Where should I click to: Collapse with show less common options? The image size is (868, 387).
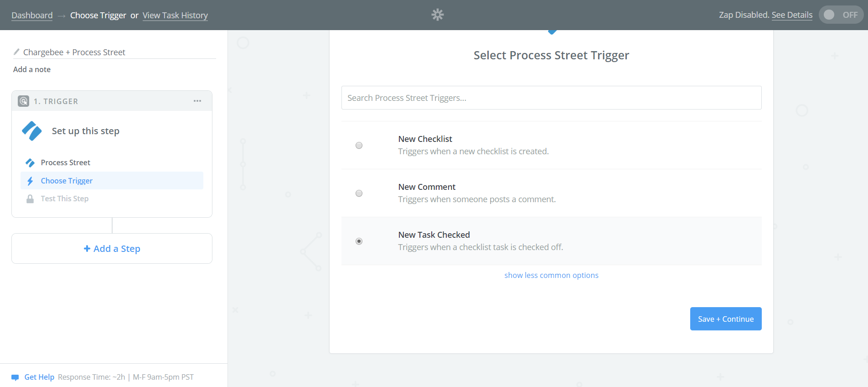pos(551,275)
